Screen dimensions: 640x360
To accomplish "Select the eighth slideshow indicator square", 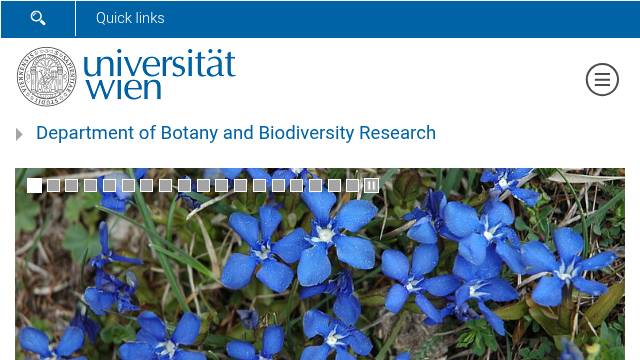I will (x=165, y=186).
